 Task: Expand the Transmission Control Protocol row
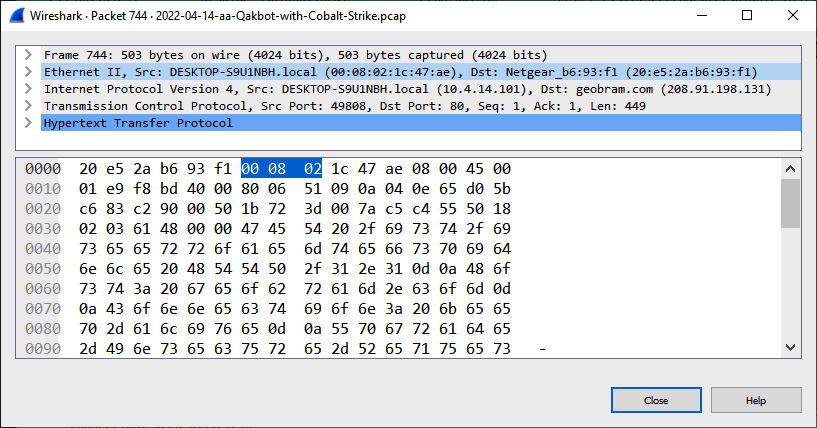[x=29, y=106]
